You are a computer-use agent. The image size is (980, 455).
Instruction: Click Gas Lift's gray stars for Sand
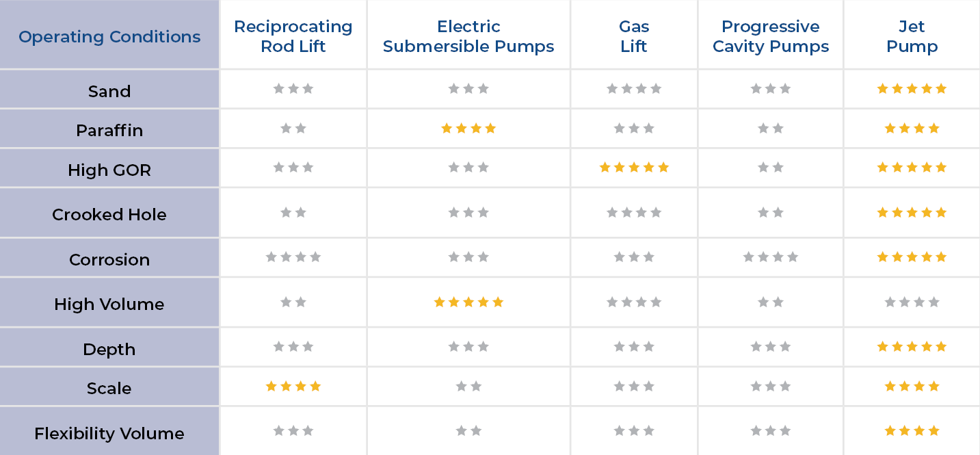634,89
